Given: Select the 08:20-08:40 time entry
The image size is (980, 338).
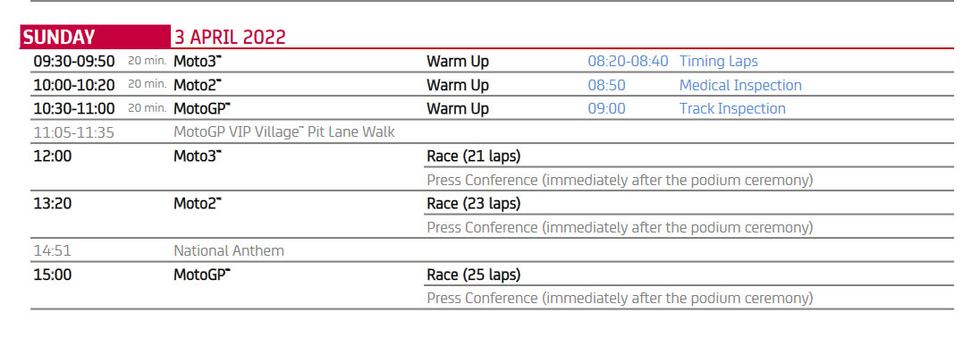Looking at the screenshot, I should pos(628,61).
